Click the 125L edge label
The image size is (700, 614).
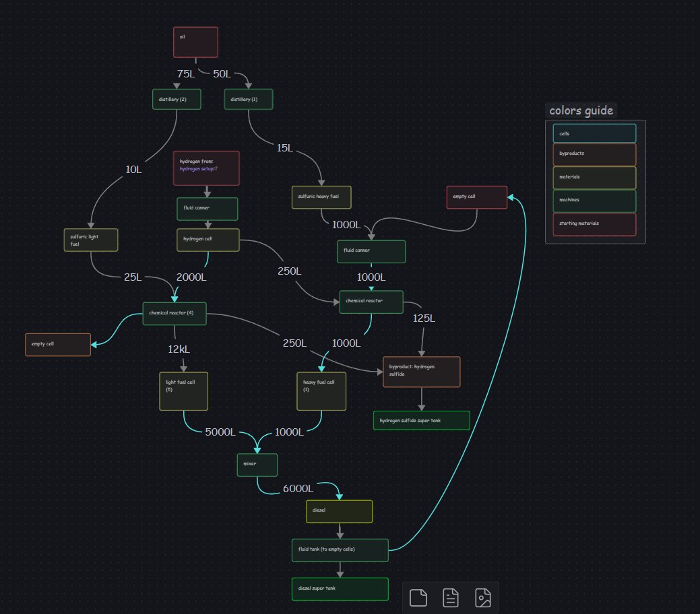tap(424, 318)
